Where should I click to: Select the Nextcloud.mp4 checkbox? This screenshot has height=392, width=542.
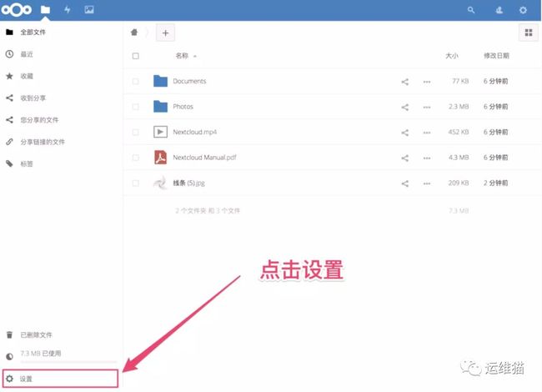(135, 132)
